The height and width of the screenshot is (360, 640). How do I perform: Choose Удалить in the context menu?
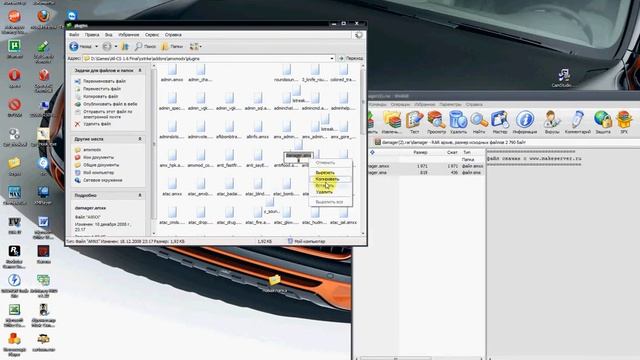coord(324,192)
